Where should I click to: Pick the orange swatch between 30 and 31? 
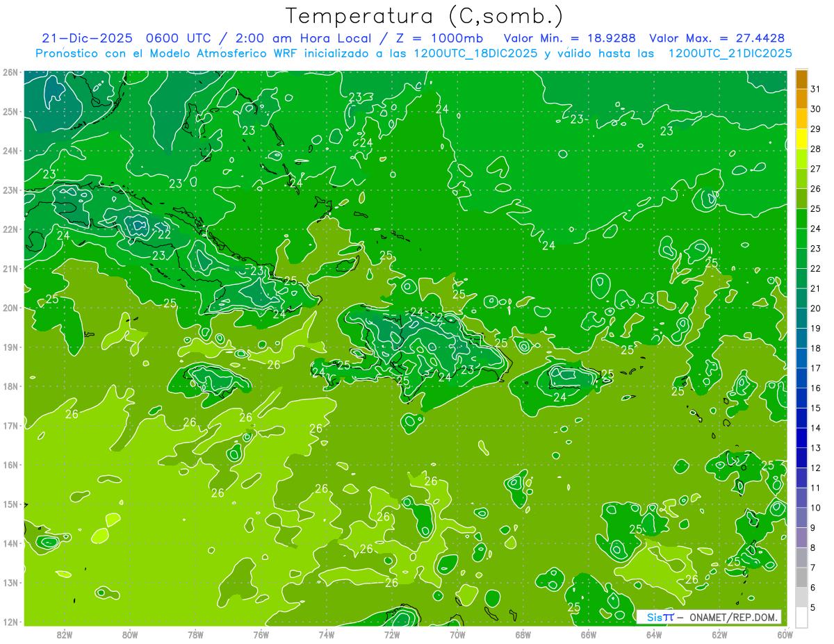[x=801, y=99]
